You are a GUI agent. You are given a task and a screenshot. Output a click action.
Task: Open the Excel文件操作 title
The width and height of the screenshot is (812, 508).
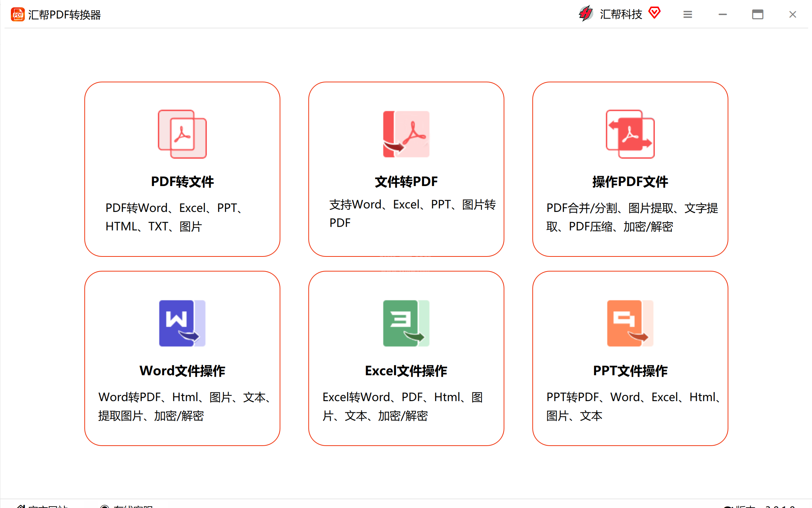pos(406,371)
